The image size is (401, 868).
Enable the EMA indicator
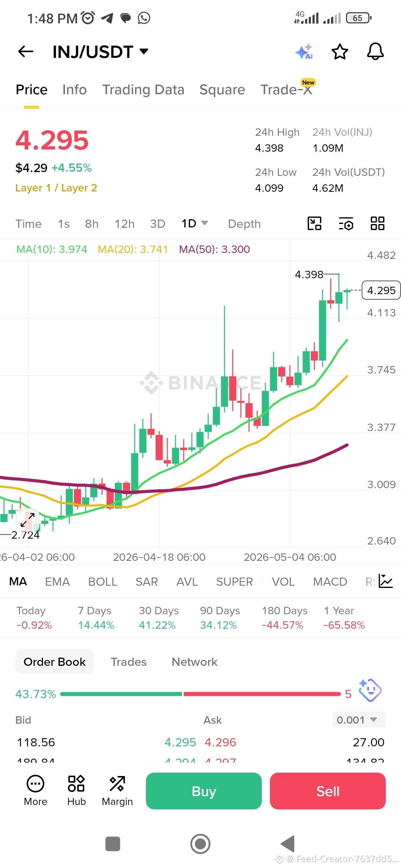[57, 581]
